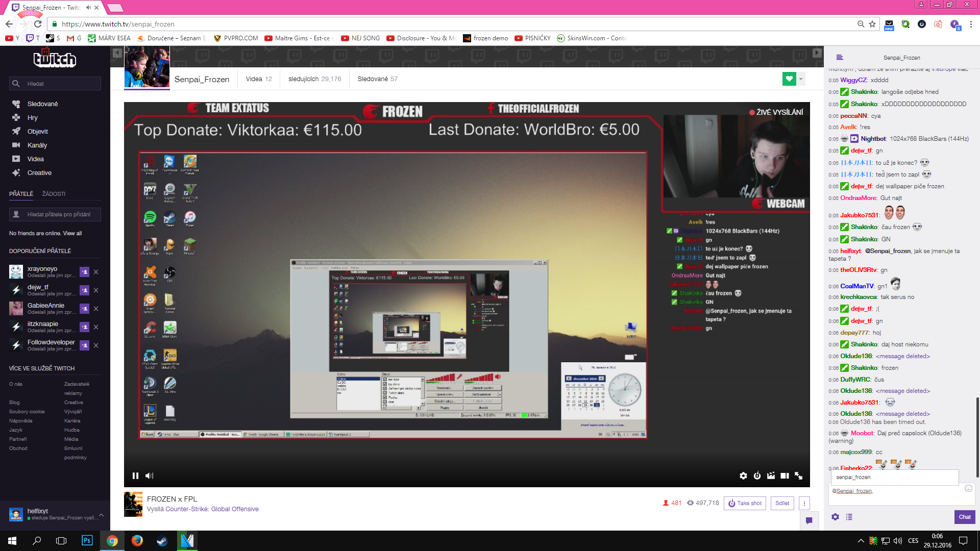Toggle the green heart follow button

(789, 79)
